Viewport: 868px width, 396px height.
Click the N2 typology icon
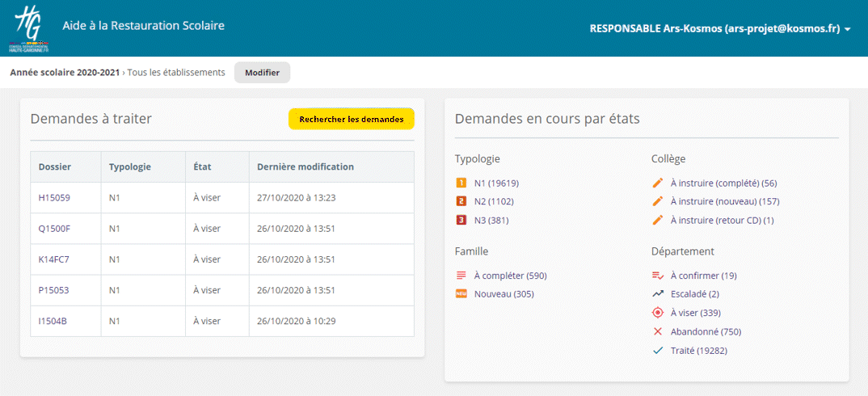click(461, 202)
